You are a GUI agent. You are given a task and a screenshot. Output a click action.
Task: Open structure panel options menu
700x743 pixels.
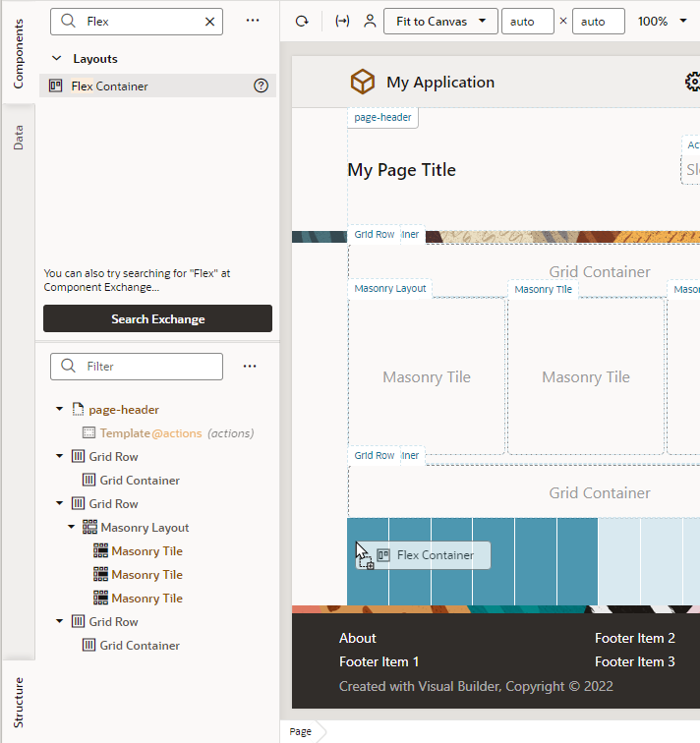250,367
